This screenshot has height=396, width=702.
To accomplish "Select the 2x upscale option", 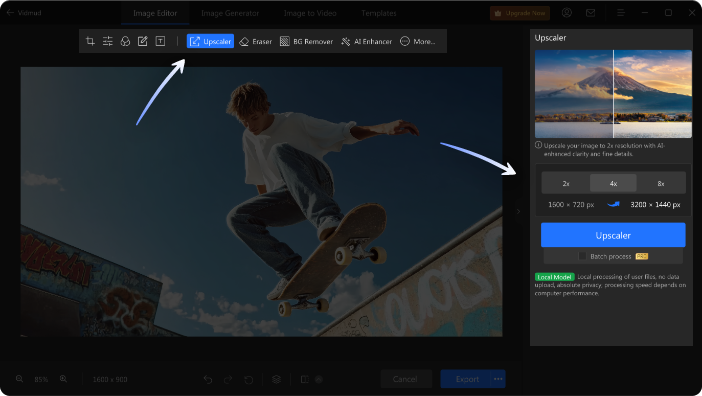I will click(566, 183).
